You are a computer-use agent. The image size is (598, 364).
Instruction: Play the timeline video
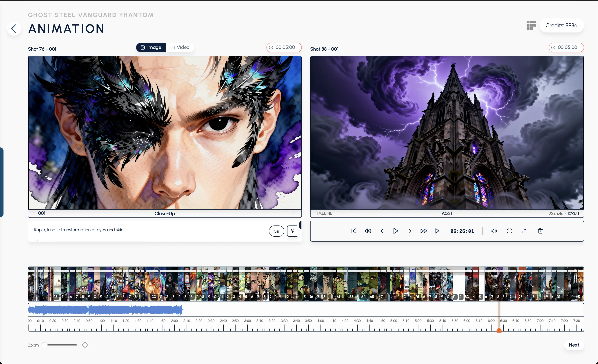[396, 231]
